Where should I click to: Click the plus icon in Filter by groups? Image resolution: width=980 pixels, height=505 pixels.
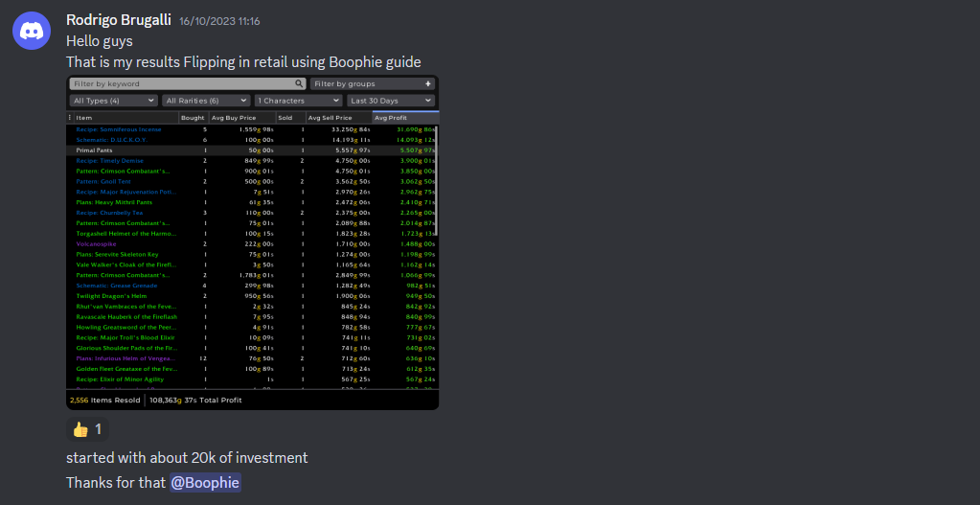coord(428,83)
